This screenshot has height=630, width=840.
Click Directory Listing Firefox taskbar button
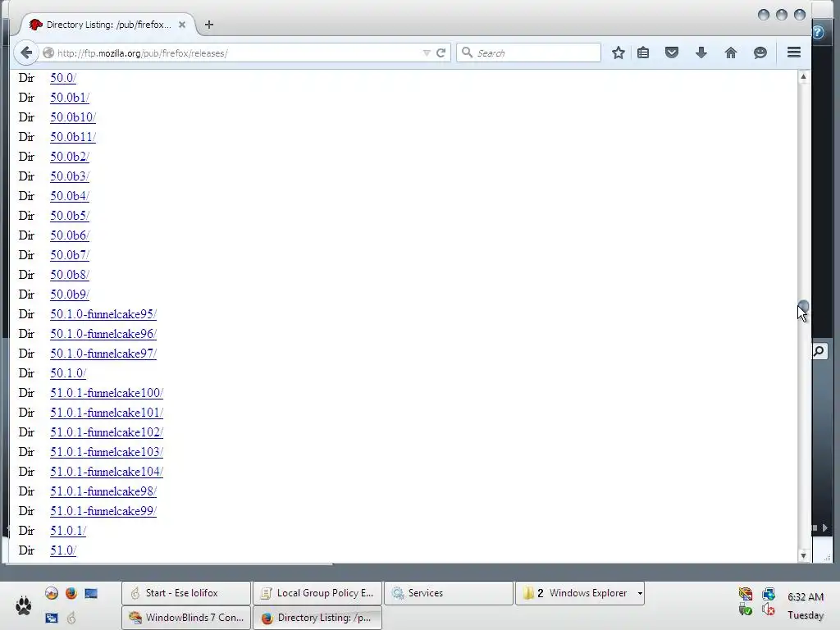pos(317,617)
